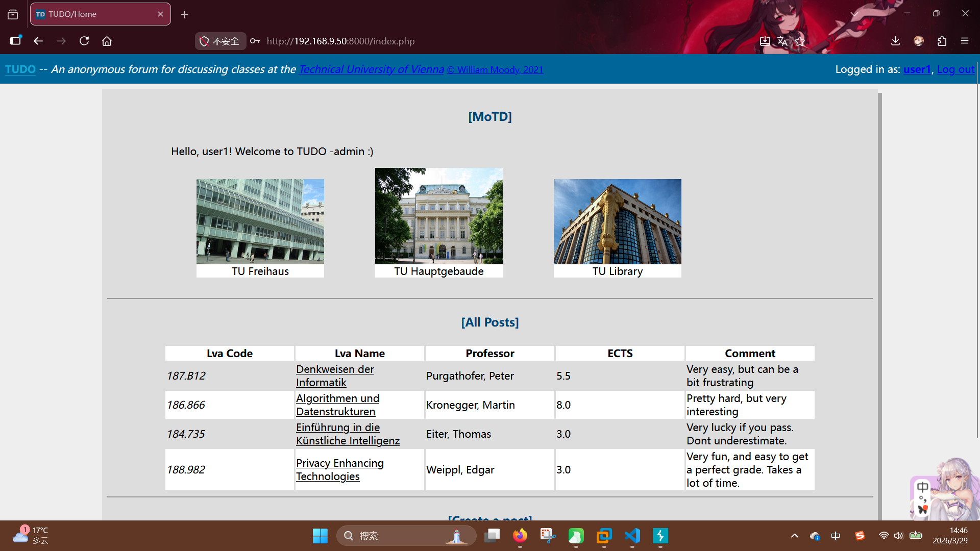Bookmark this page with the star icon

(x=800, y=41)
